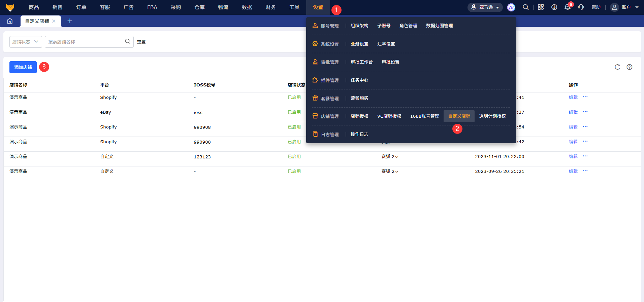Image resolution: width=644 pixels, height=302 pixels.
Task: Click the 重置 reset button
Action: [141, 42]
